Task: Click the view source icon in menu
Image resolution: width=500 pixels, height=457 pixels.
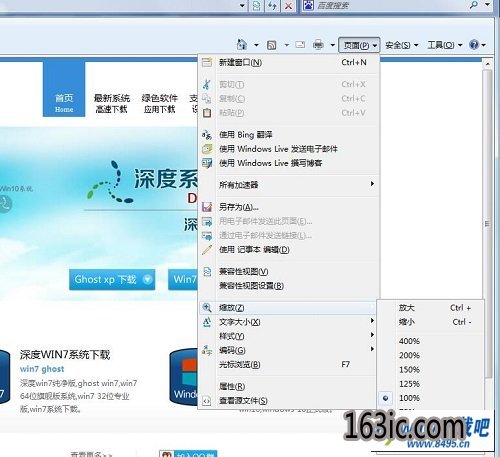Action: [207, 401]
